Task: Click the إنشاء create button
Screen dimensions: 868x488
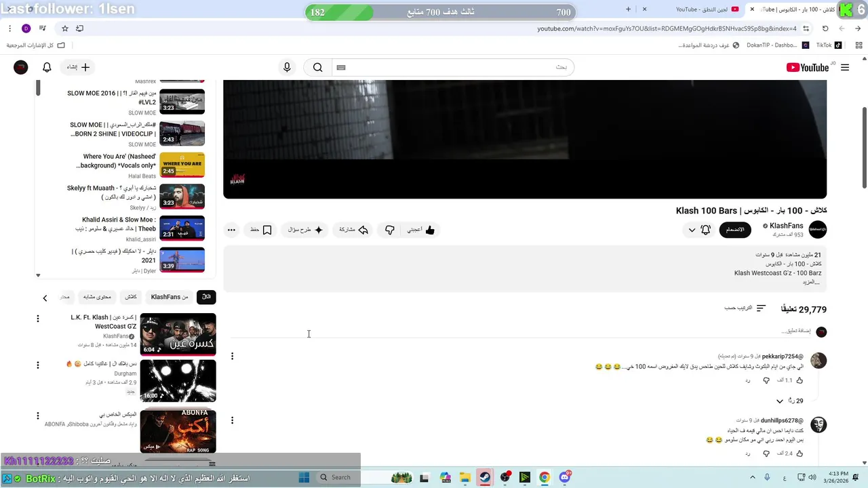Action: pyautogui.click(x=77, y=67)
